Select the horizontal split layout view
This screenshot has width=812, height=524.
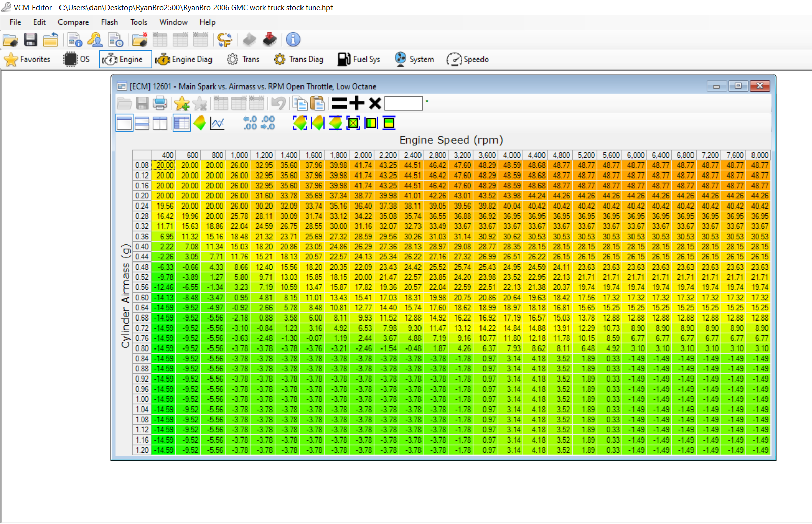[142, 123]
